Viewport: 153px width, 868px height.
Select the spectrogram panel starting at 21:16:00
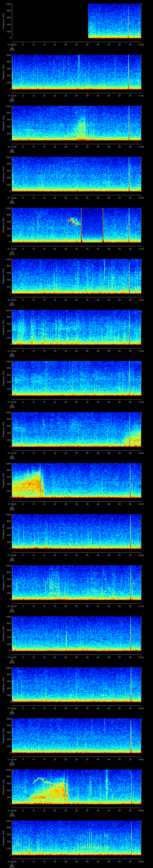pos(77,378)
